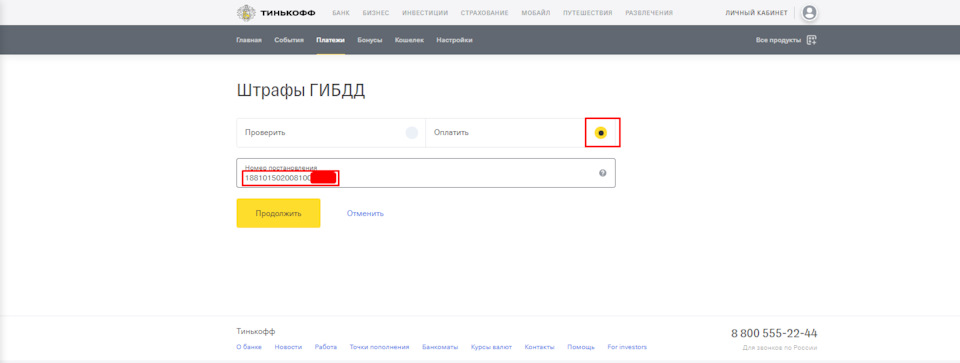Open the Помощь footer link
960x363 pixels.
click(581, 347)
